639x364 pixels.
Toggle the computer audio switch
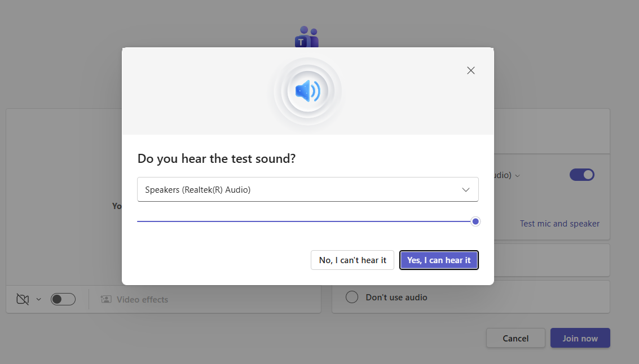[582, 175]
